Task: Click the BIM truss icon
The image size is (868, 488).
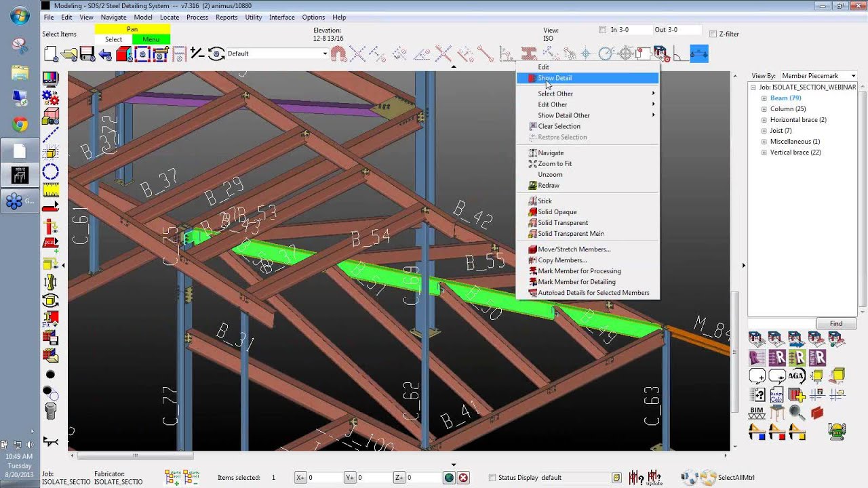Action: pos(757,412)
